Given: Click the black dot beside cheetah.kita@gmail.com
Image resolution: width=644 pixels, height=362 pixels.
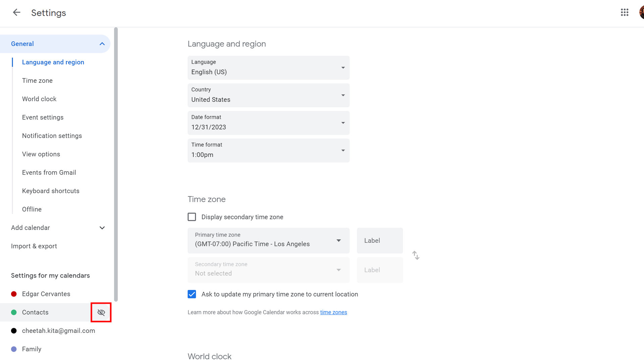Looking at the screenshot, I should tap(14, 331).
